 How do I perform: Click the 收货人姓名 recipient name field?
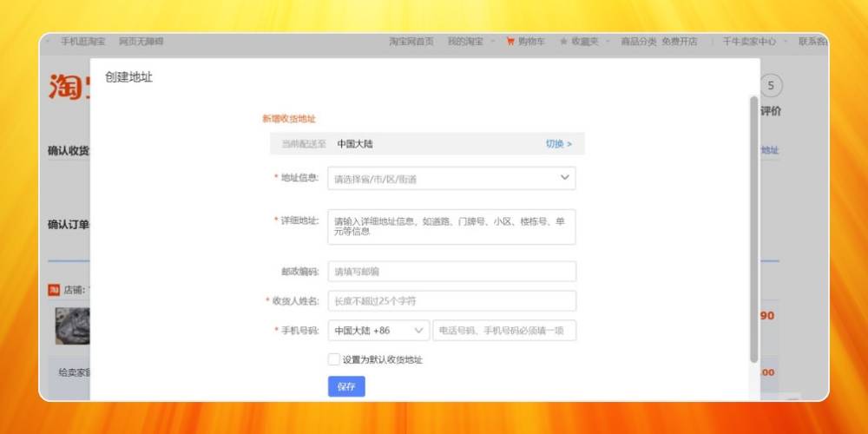(451, 301)
